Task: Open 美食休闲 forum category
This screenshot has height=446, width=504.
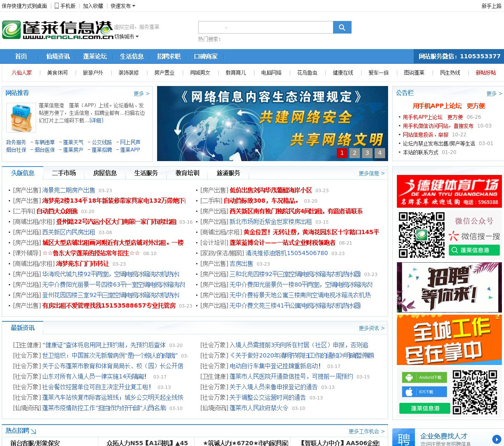Action: point(58,73)
